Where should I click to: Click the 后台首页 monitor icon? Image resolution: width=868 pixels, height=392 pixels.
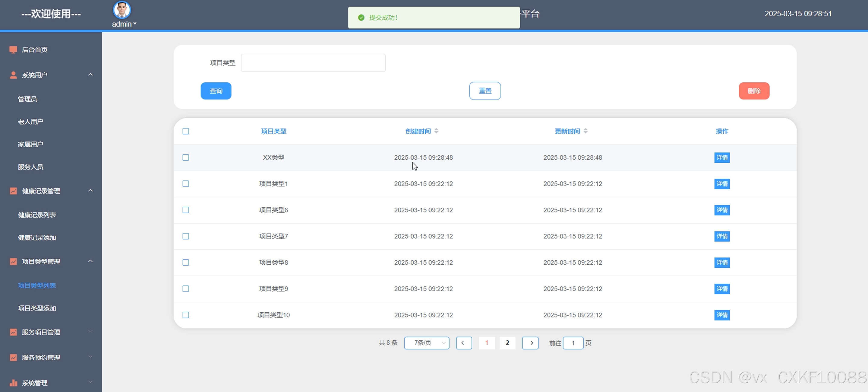(13, 50)
